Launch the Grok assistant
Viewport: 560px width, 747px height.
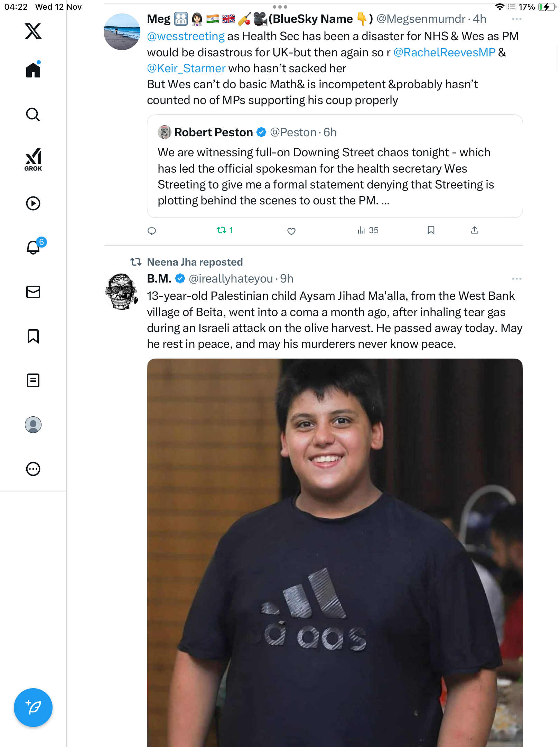click(x=33, y=159)
